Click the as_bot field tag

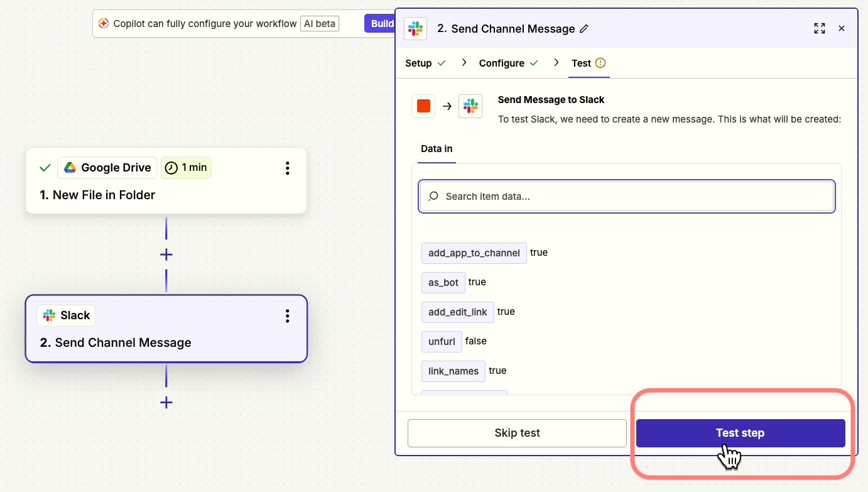443,283
